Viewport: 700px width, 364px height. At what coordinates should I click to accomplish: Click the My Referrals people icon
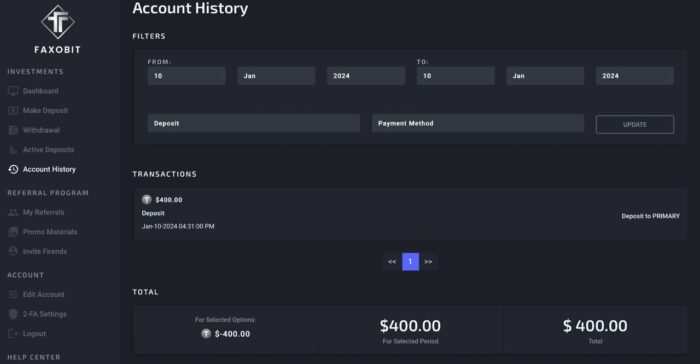point(13,213)
